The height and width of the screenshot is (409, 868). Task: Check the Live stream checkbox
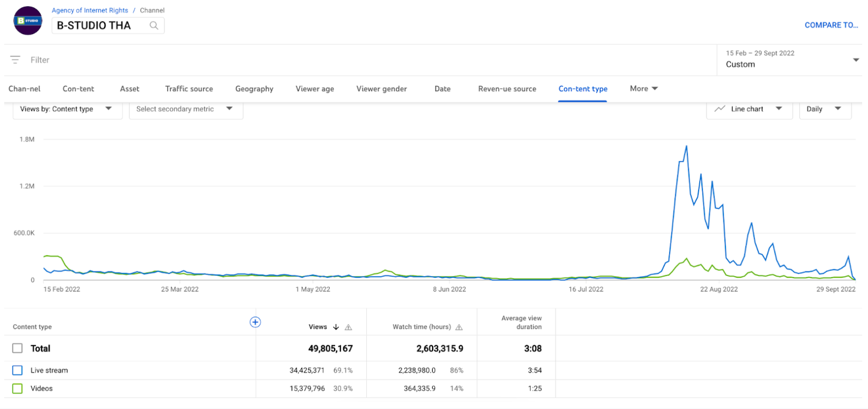pyautogui.click(x=17, y=371)
